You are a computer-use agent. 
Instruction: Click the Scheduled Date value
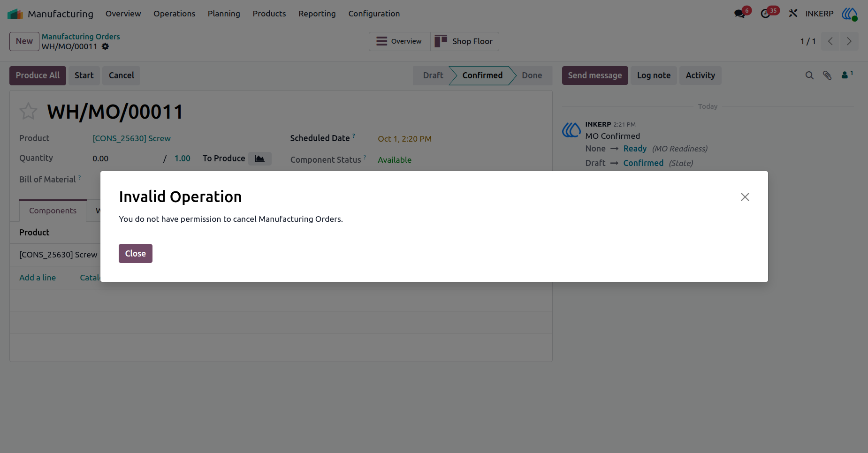pyautogui.click(x=404, y=139)
